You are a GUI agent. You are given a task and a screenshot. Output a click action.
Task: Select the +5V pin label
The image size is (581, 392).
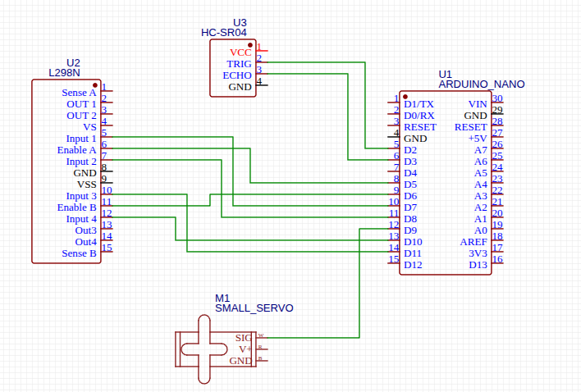click(478, 139)
